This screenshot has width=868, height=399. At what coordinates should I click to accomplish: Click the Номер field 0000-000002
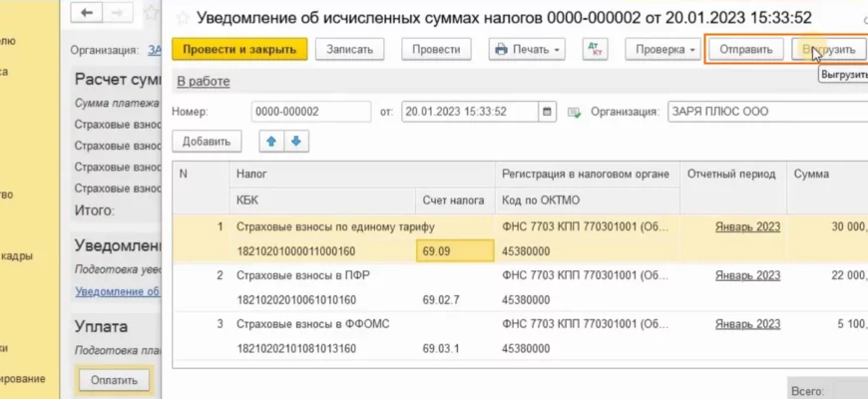311,112
